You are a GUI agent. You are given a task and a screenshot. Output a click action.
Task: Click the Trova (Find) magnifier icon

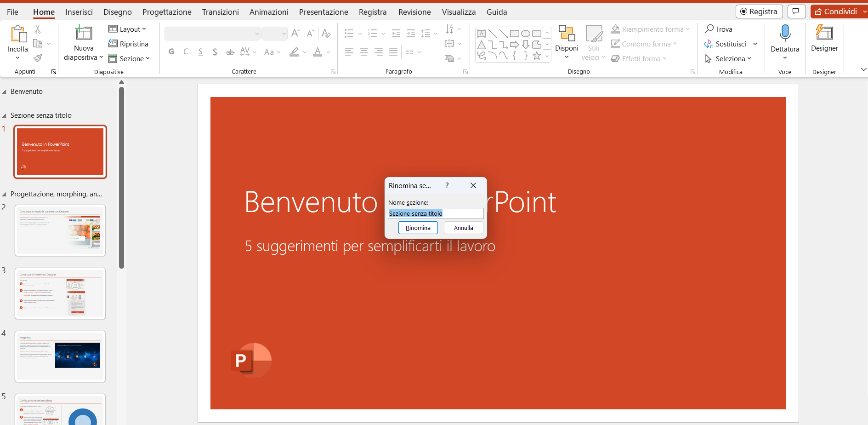tap(710, 29)
